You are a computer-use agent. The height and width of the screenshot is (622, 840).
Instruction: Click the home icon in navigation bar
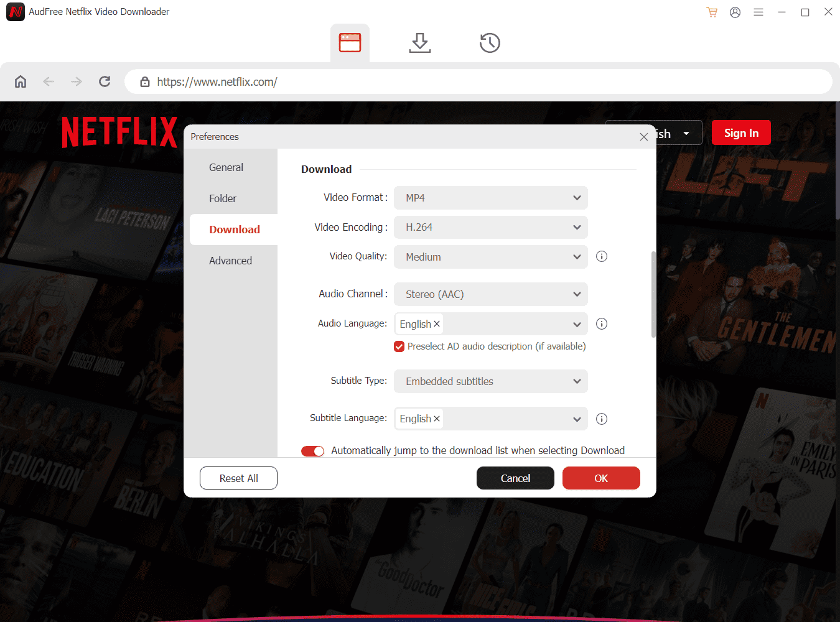(x=21, y=81)
